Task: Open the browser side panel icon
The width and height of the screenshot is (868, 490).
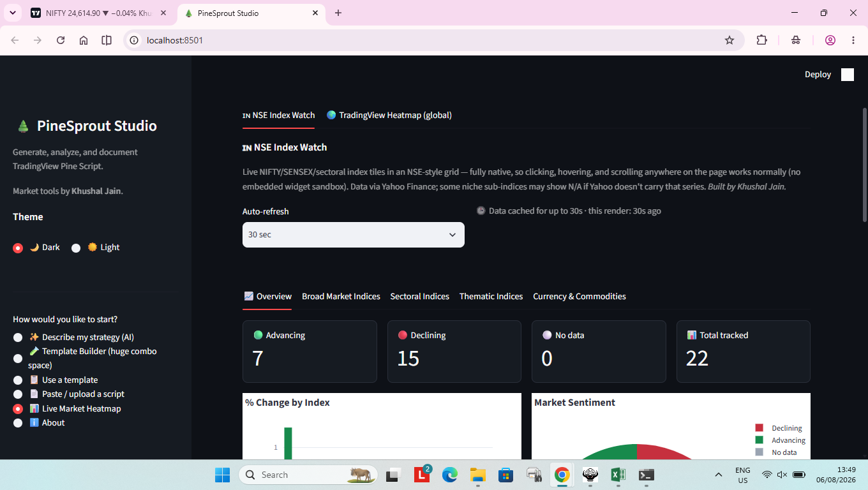Action: coord(107,40)
